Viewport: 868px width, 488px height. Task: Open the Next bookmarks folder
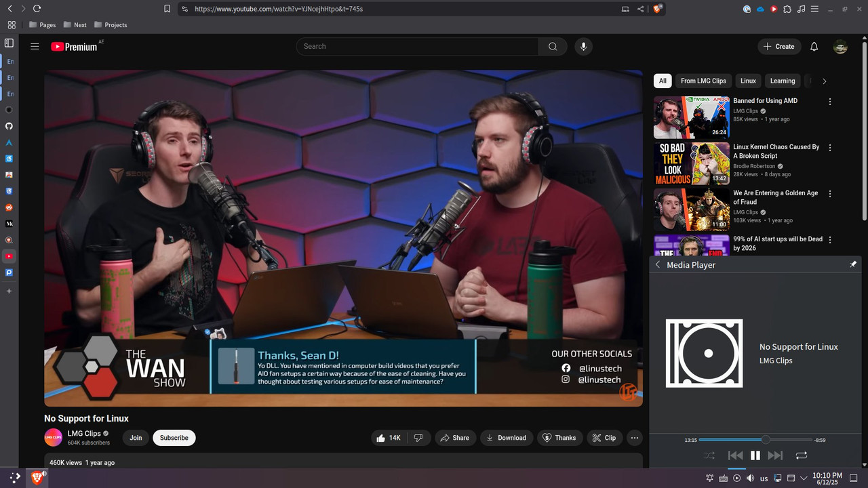[x=75, y=24]
